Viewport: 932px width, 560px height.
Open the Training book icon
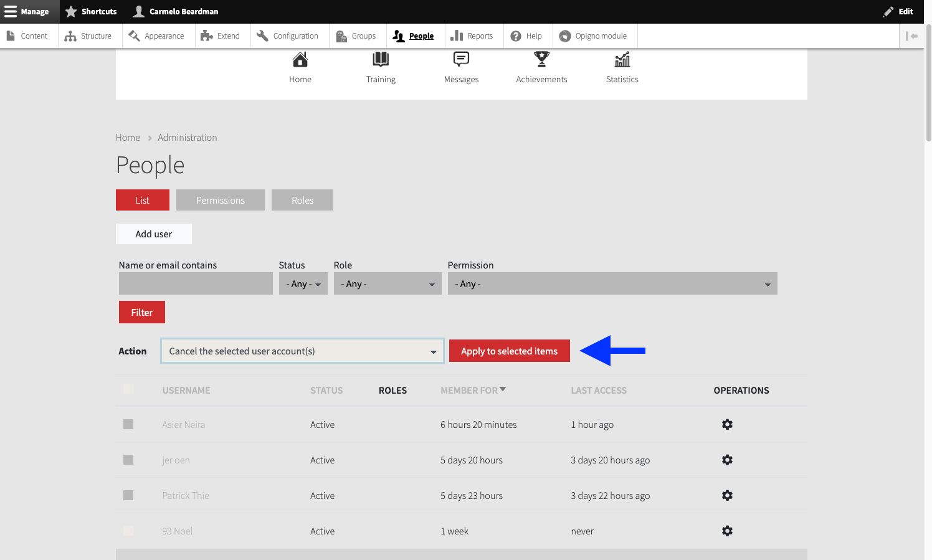(x=381, y=59)
